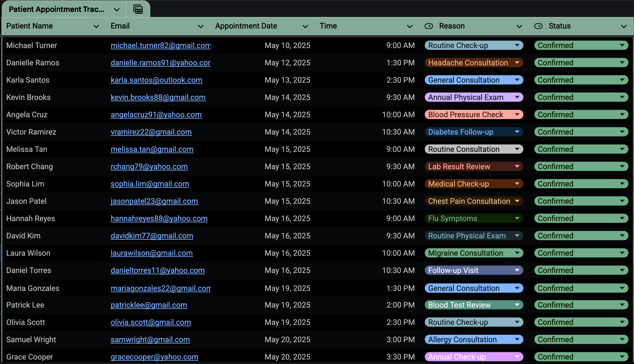Open the Email column header menu arrow
634x364 pixels.
pyautogui.click(x=201, y=26)
